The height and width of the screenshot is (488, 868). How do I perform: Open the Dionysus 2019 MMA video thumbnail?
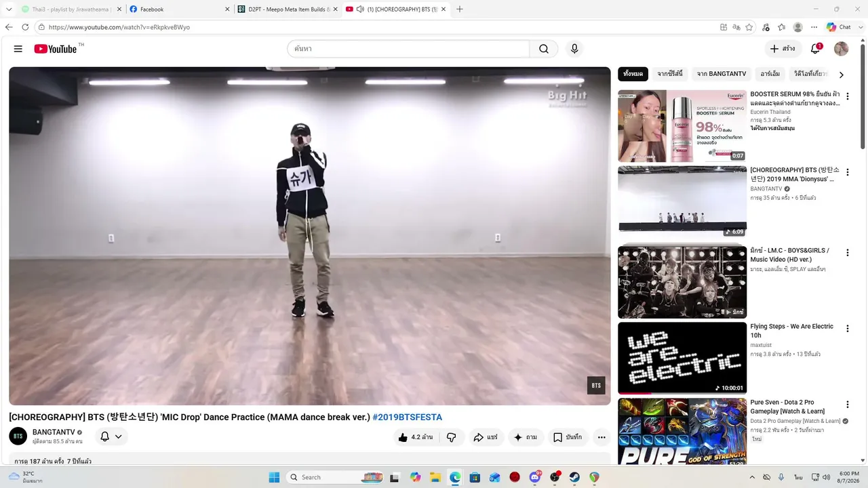(682, 201)
